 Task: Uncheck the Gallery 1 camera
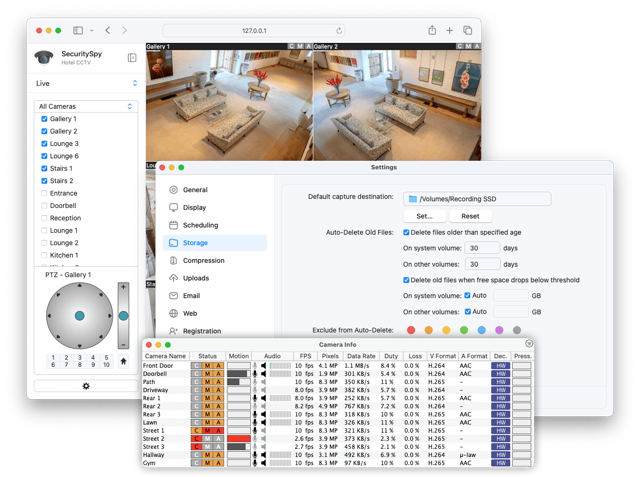(x=44, y=119)
